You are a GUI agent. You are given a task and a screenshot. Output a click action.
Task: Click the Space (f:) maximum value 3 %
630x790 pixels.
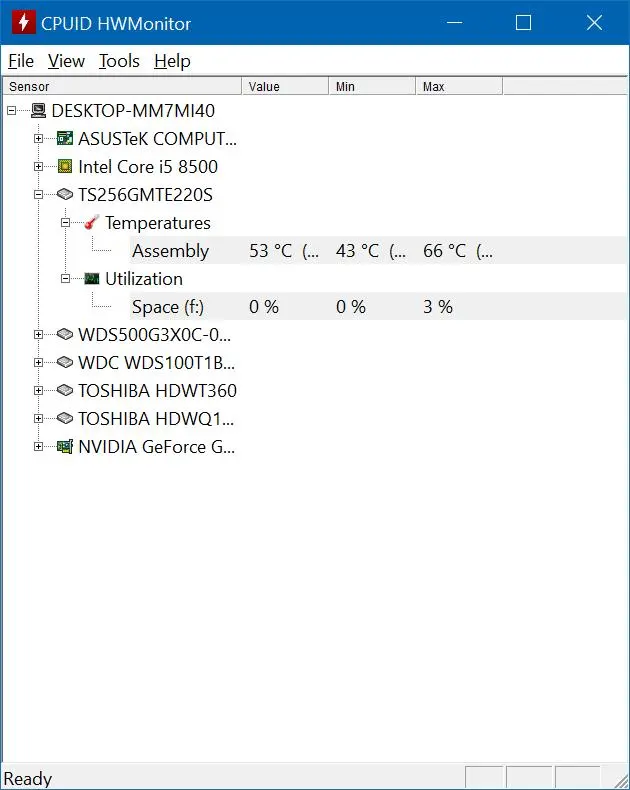tap(437, 307)
